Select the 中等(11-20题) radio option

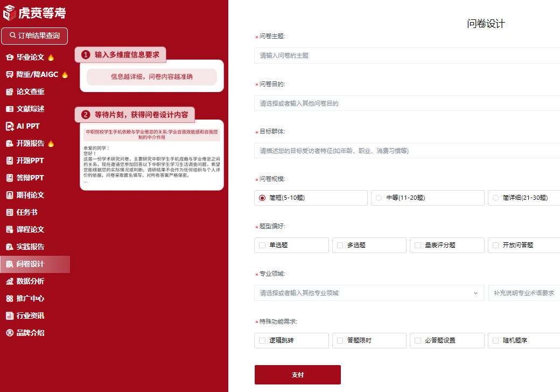click(x=379, y=198)
